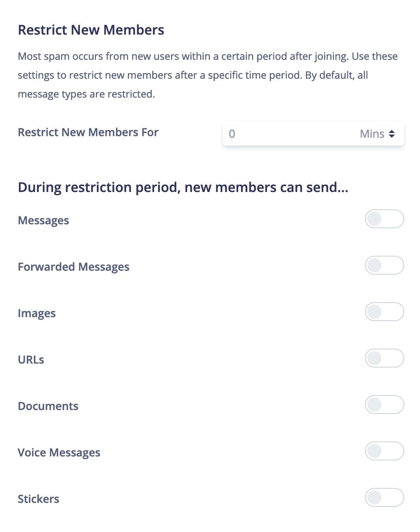Enable URLs for new members

(384, 358)
